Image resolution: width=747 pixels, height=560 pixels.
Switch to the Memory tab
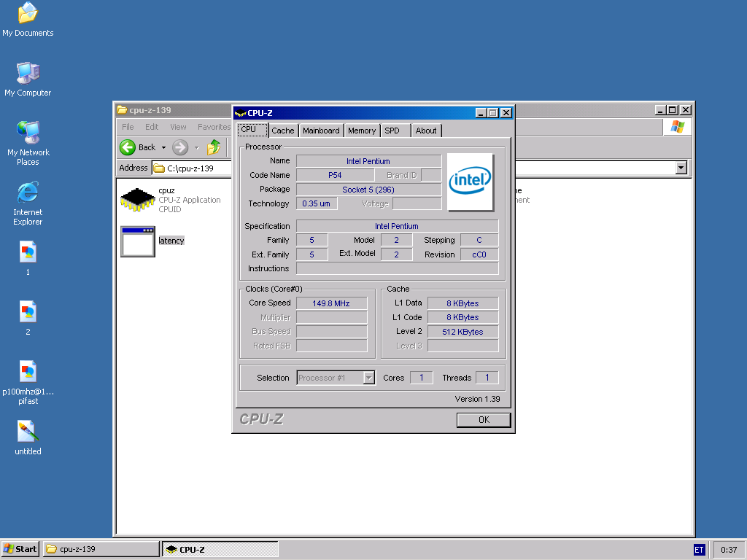[362, 131]
